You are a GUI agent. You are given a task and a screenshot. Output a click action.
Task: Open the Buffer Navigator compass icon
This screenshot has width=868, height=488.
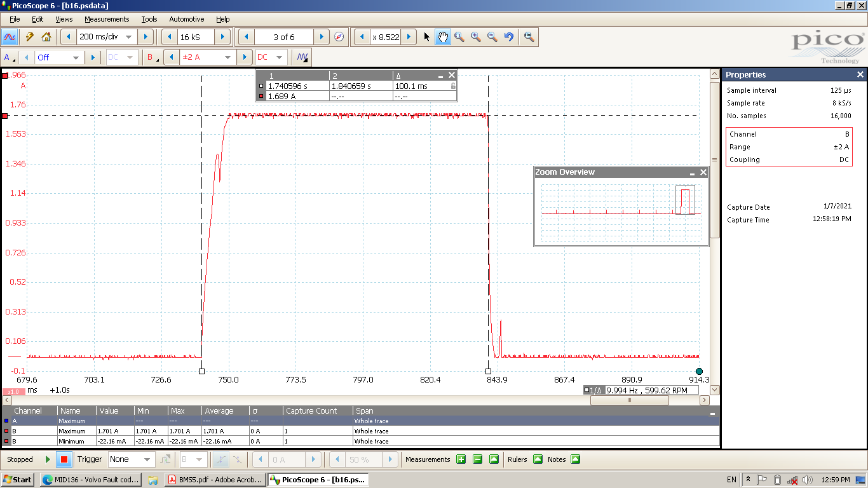point(339,37)
